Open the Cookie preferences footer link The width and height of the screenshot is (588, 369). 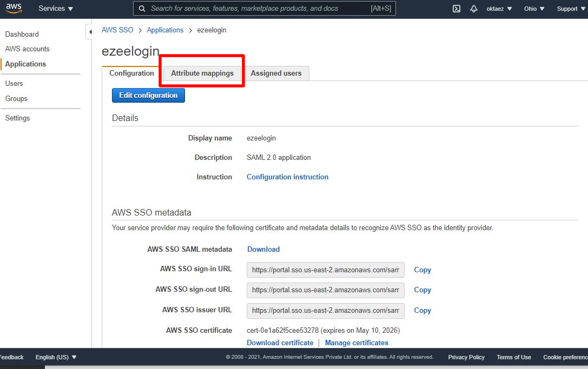565,357
